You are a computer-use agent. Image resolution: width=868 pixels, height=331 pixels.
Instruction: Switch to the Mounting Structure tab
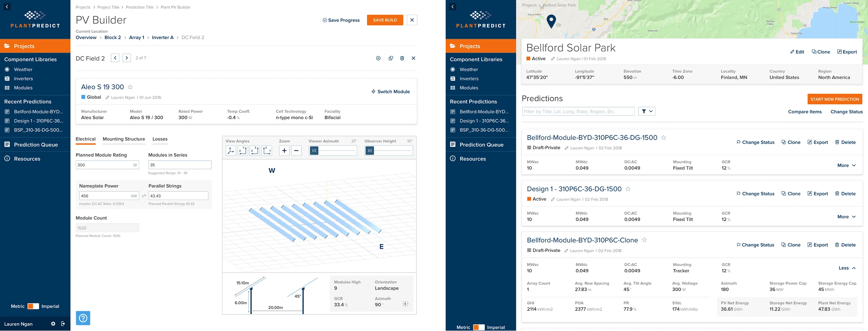[124, 139]
